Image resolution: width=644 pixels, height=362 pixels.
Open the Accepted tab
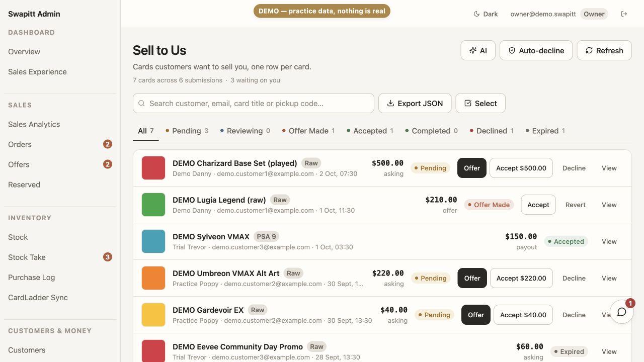click(370, 131)
